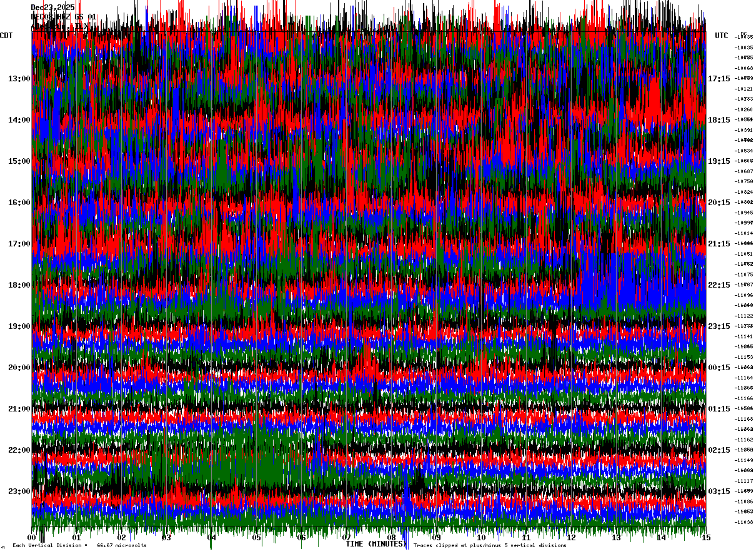
Task: Click the 17:15 UTC time label
Action: pos(719,79)
